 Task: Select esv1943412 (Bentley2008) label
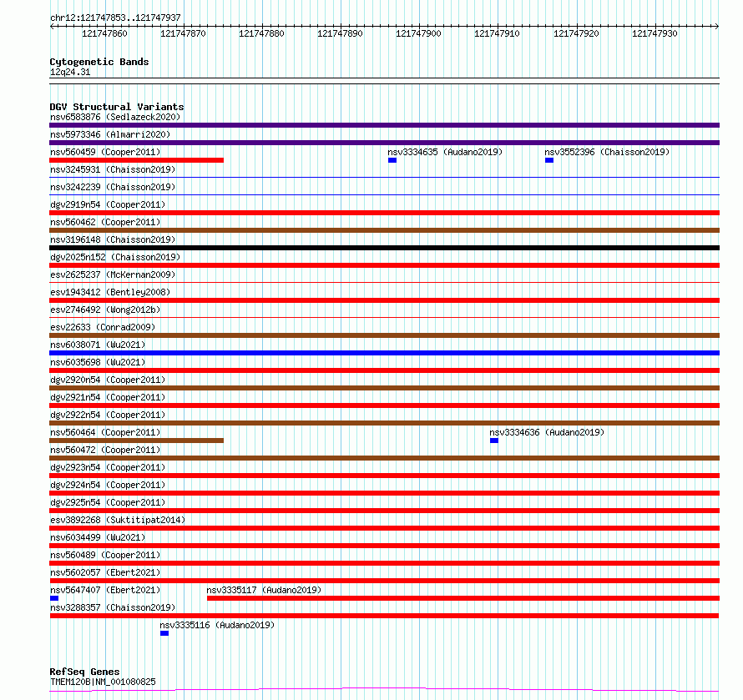pos(110,292)
